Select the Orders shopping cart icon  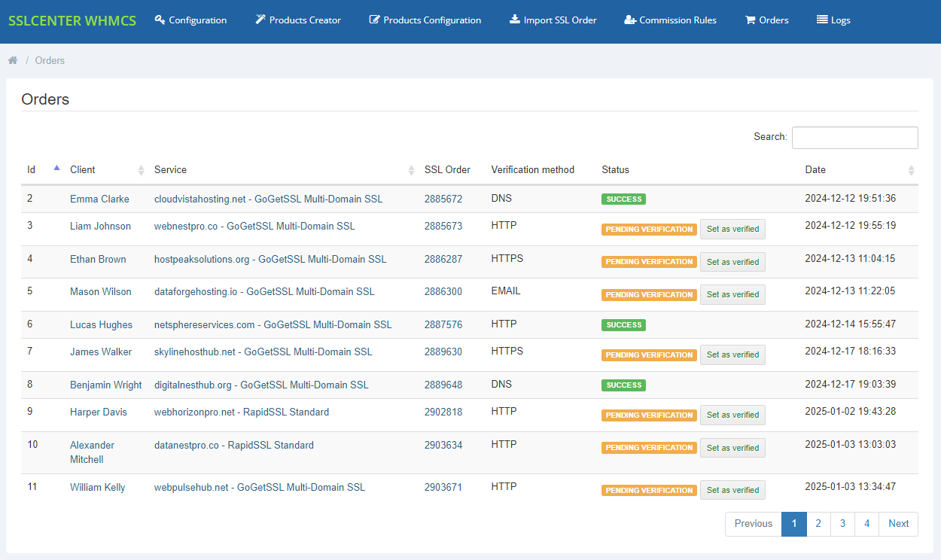pyautogui.click(x=749, y=20)
